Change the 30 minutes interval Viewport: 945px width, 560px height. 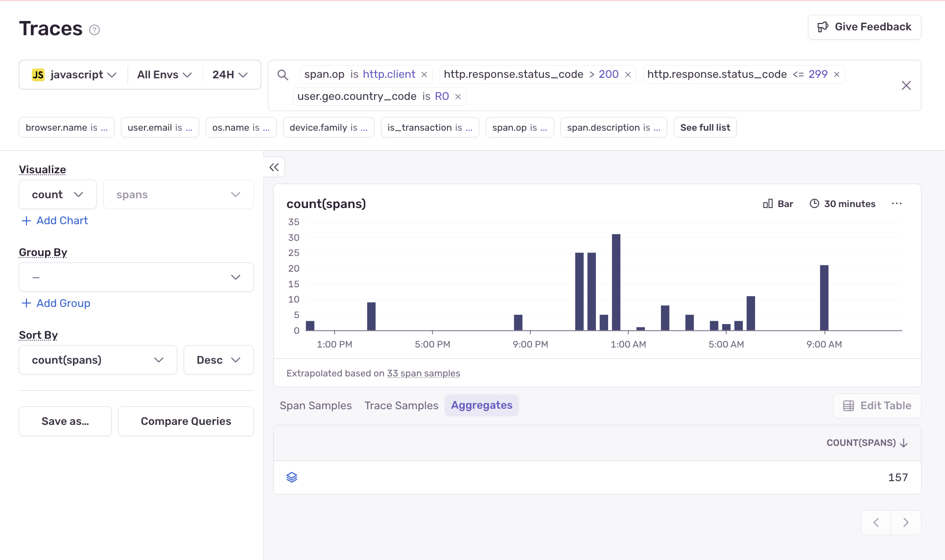pyautogui.click(x=842, y=204)
